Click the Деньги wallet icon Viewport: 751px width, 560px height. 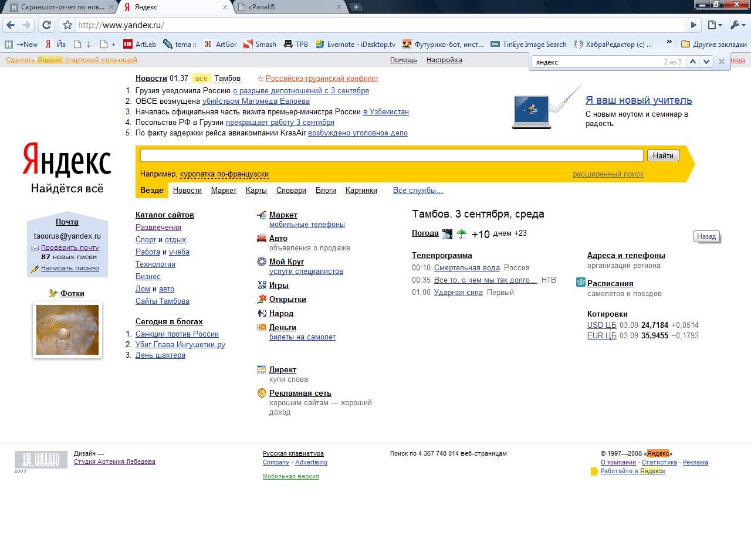click(x=262, y=327)
